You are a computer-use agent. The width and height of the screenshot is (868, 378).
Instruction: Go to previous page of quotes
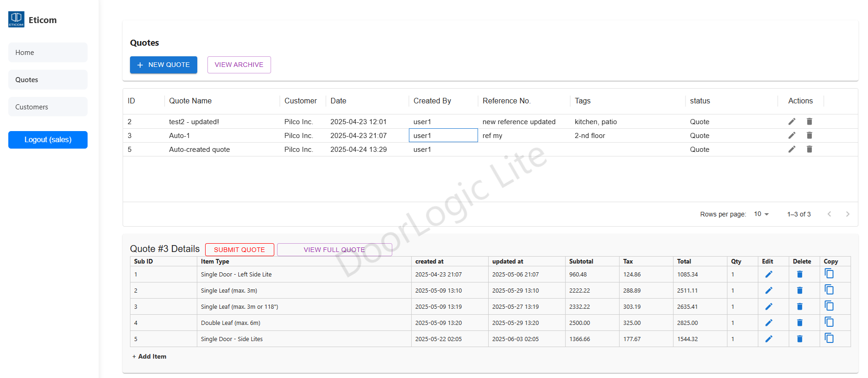tap(829, 214)
